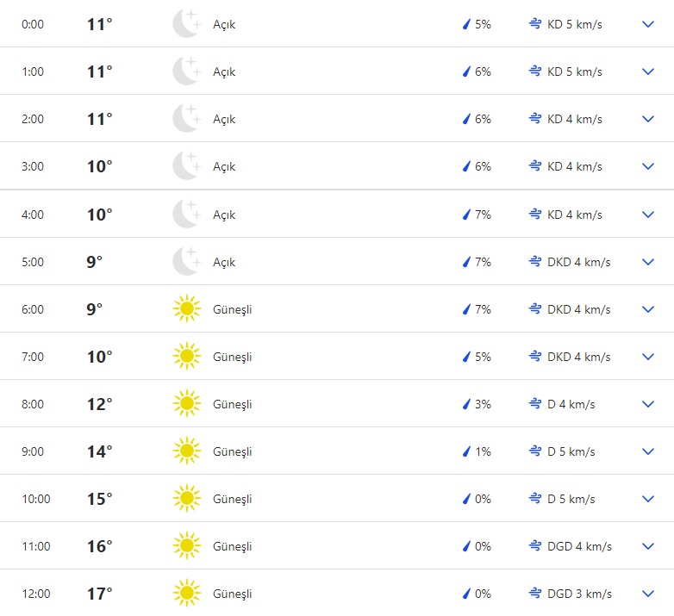Expand the 2:00 forecast row chevron

coord(648,119)
